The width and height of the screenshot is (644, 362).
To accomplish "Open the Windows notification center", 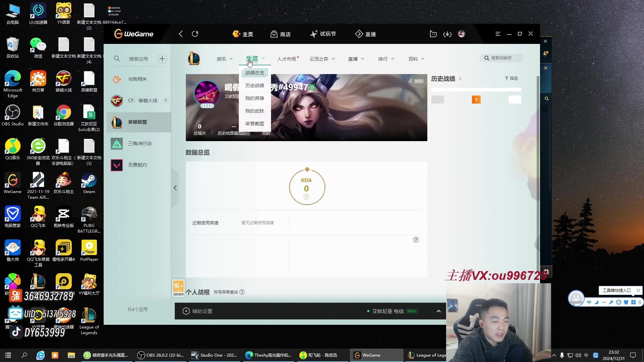I will pos(633,355).
